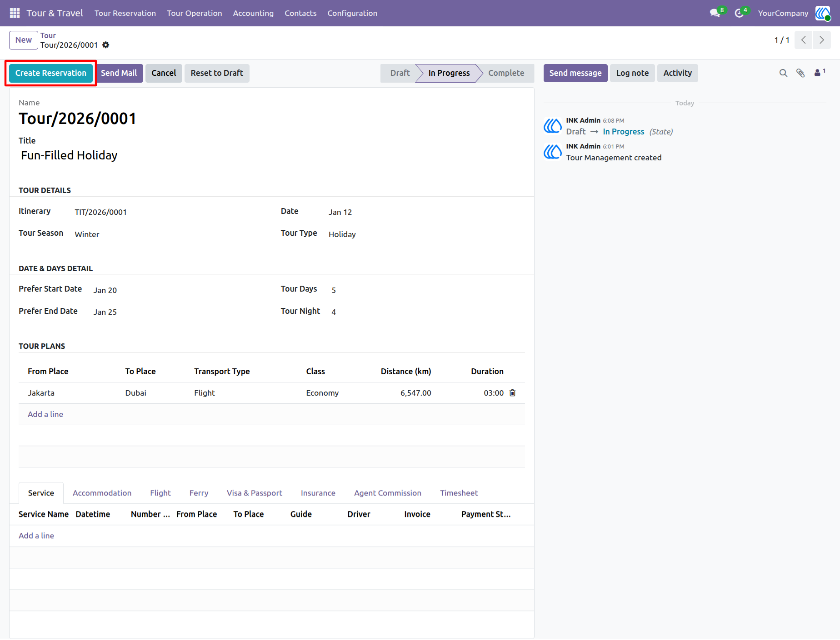Screen dimensions: 840x640
Task: Open the YourCompany switcher
Action: (783, 13)
